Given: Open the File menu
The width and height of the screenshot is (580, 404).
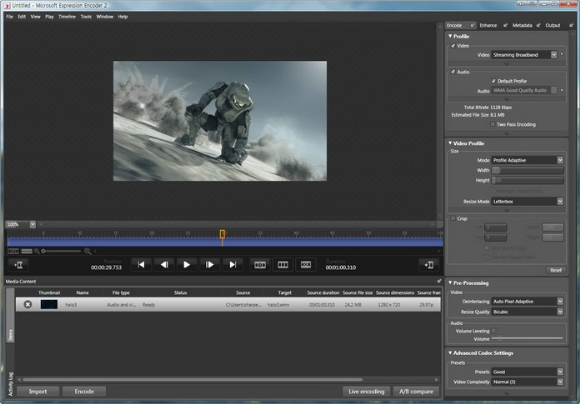Looking at the screenshot, I should click(x=10, y=17).
